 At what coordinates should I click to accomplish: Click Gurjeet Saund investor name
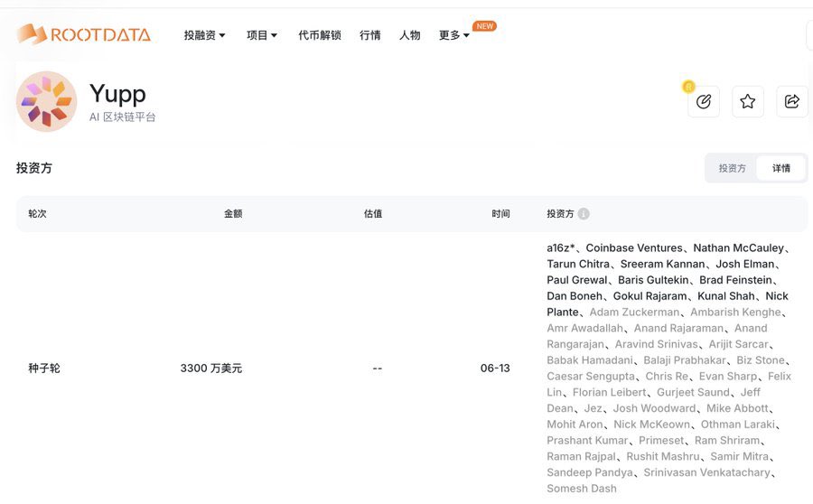tap(693, 393)
